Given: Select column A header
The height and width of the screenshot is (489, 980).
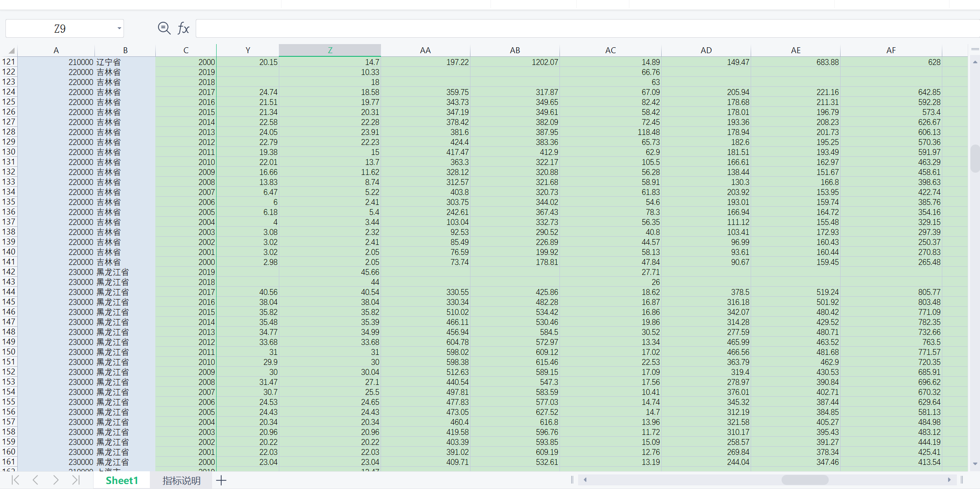Looking at the screenshot, I should (56, 50).
